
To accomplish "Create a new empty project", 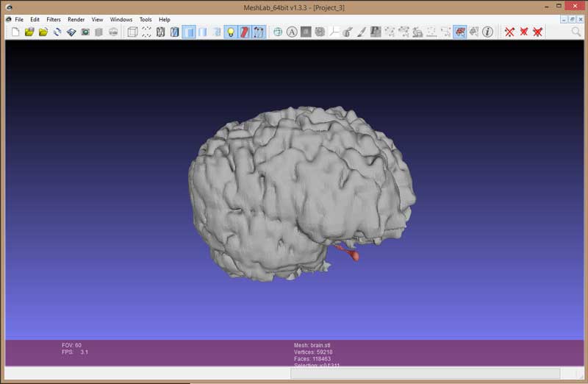I will point(15,32).
